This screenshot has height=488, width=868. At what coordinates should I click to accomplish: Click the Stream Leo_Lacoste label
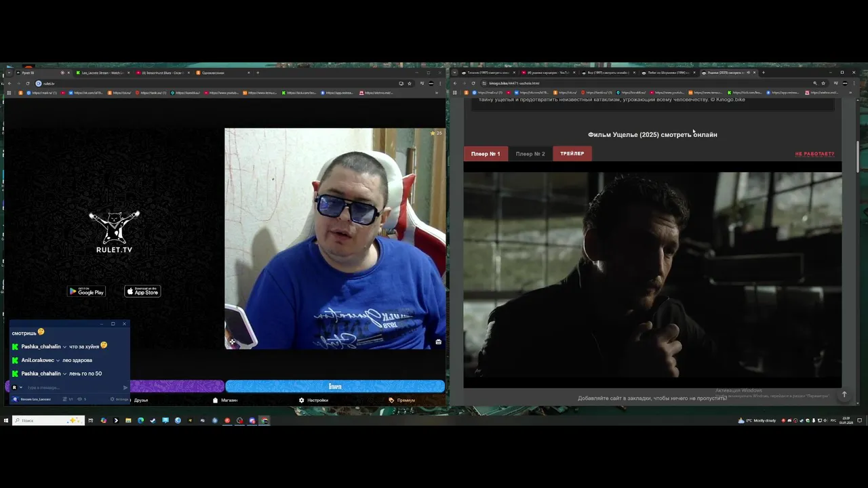35,399
